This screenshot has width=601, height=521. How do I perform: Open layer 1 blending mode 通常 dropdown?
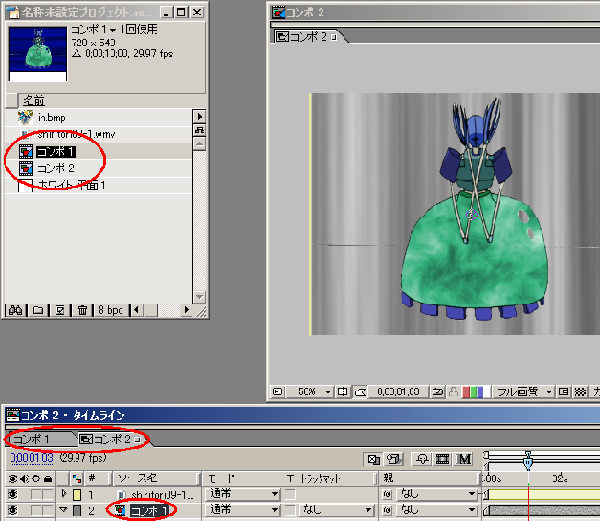[x=241, y=494]
